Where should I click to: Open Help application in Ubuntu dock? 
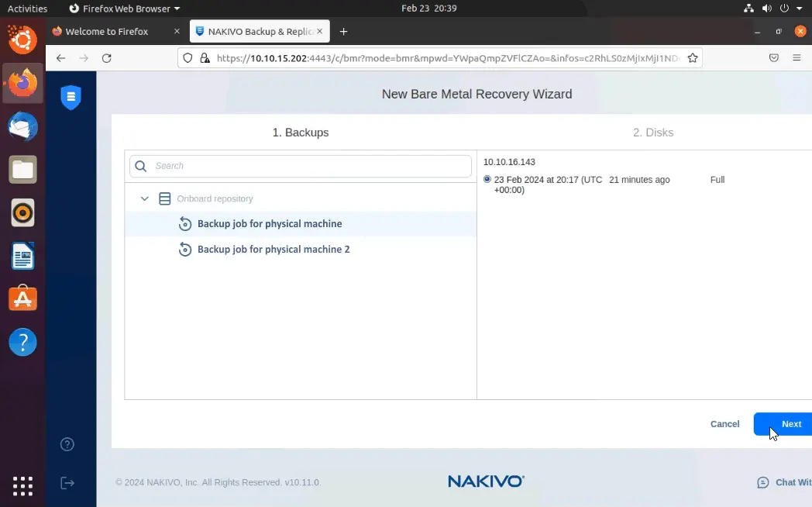click(22, 343)
